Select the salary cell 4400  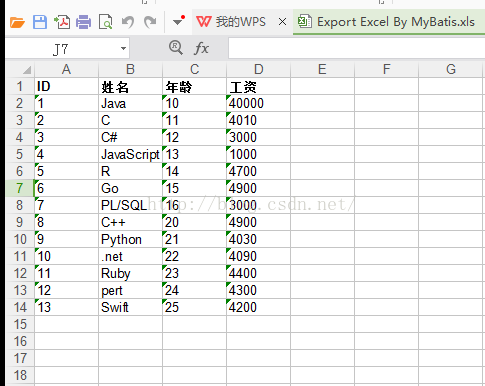pos(258,273)
